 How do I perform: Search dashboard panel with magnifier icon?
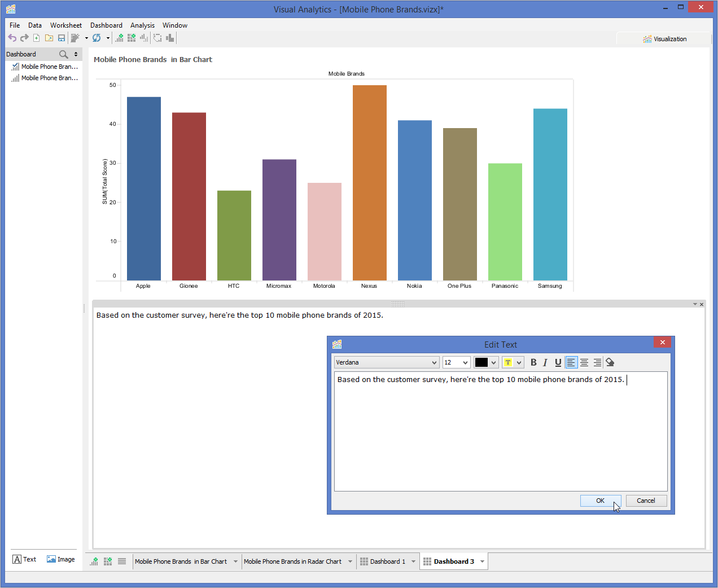64,54
